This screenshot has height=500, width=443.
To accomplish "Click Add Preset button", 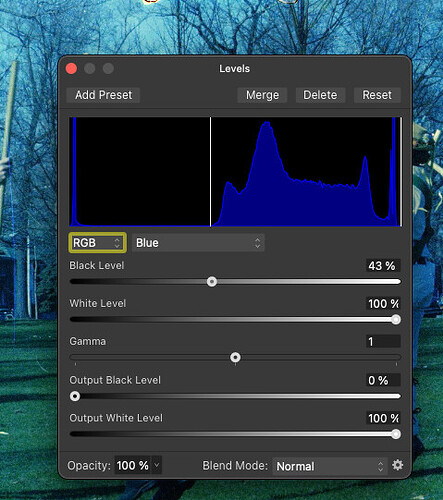I will tap(103, 95).
